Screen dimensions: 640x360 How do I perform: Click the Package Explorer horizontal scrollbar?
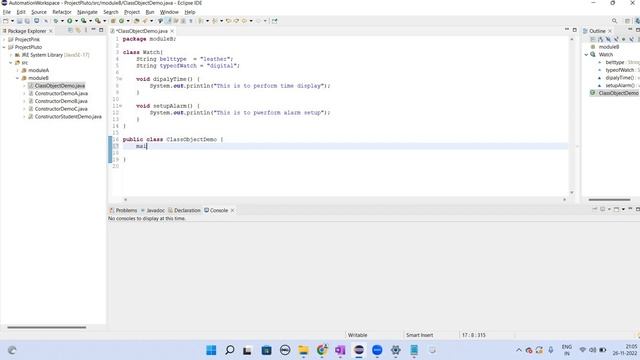tap(47, 327)
